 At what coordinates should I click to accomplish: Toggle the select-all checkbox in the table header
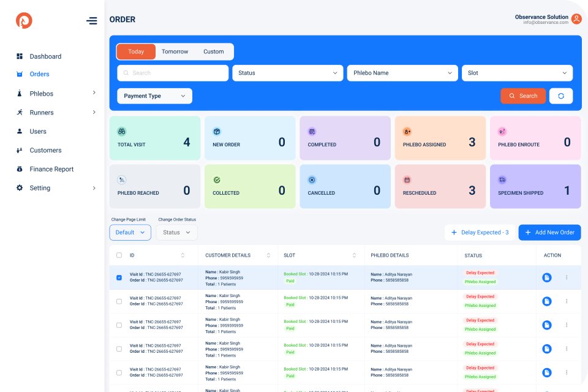(x=119, y=255)
